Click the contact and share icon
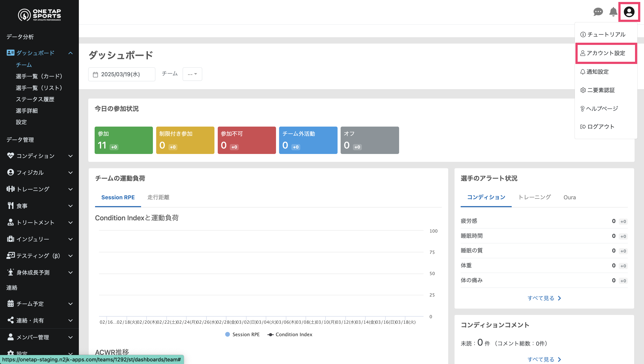The height and width of the screenshot is (364, 644). [11, 320]
